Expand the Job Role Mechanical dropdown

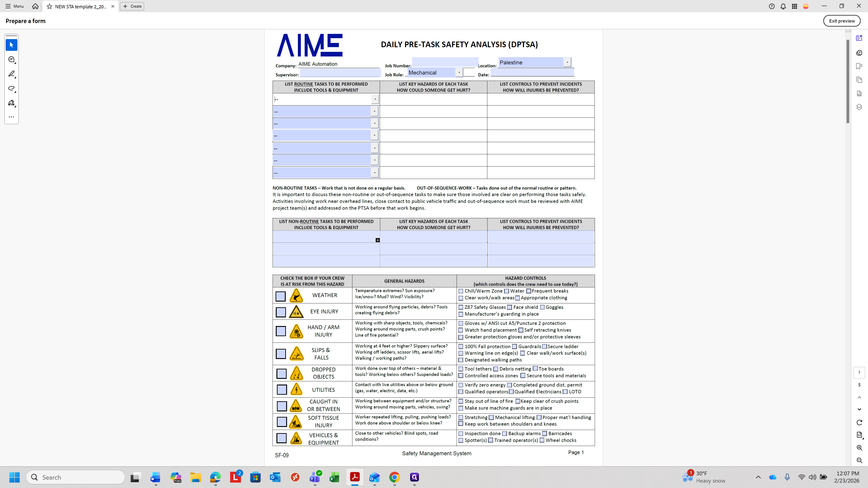coord(459,72)
